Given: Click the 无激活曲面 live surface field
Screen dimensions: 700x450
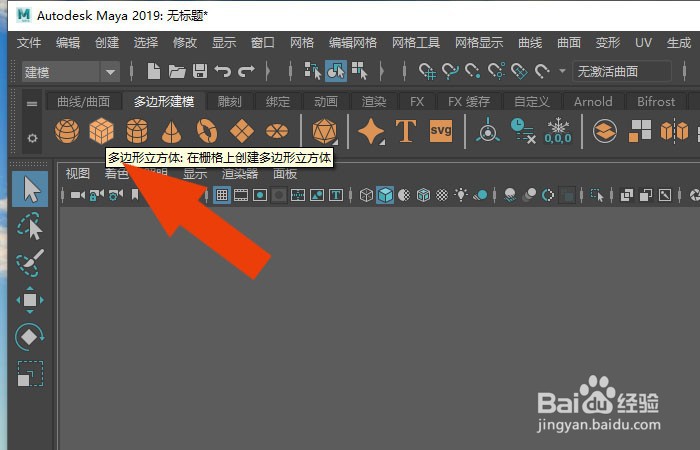Looking at the screenshot, I should tap(621, 71).
